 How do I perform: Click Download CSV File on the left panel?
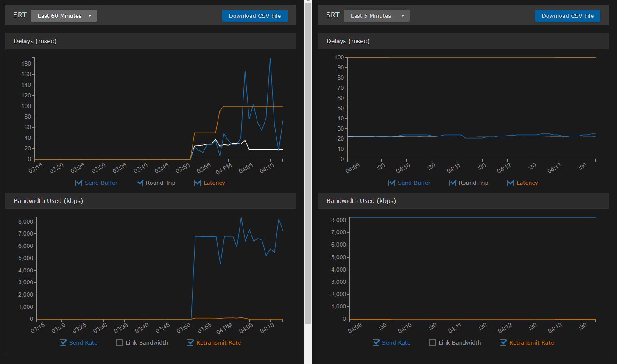coord(254,15)
